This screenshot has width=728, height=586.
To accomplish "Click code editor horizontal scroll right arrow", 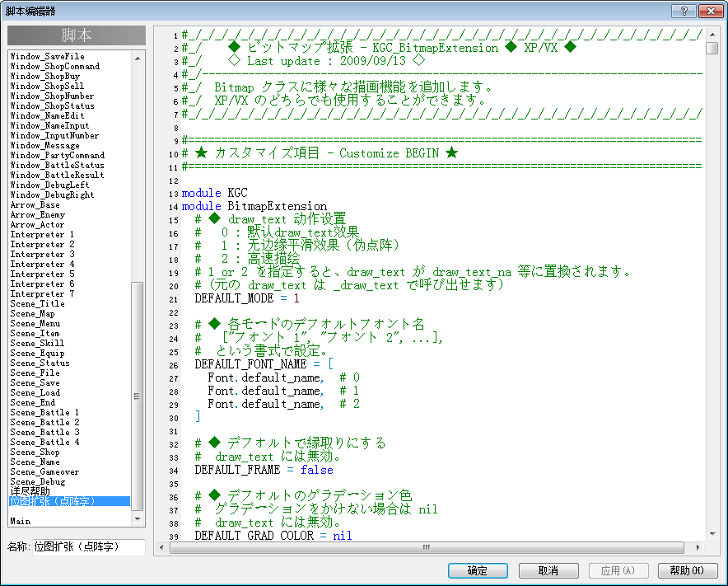I will [698, 547].
